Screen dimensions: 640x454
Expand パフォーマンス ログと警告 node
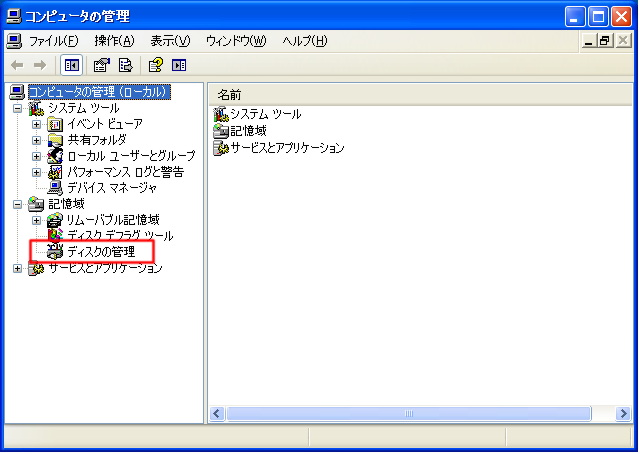click(x=36, y=172)
